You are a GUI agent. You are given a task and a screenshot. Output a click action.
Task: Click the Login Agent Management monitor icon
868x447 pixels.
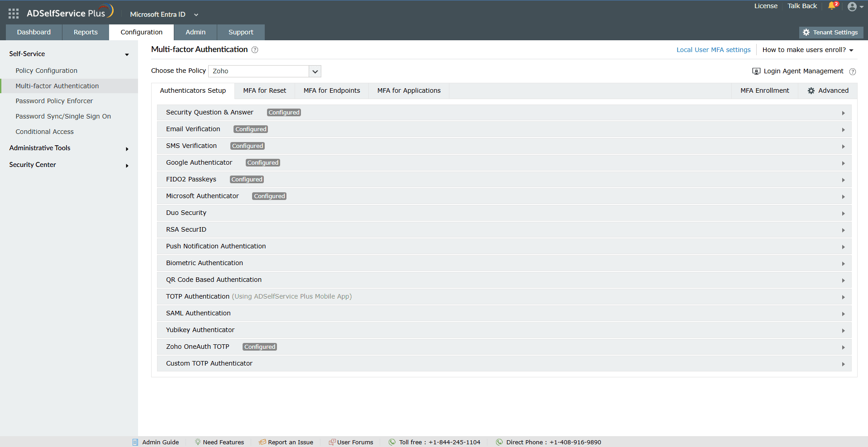click(756, 71)
